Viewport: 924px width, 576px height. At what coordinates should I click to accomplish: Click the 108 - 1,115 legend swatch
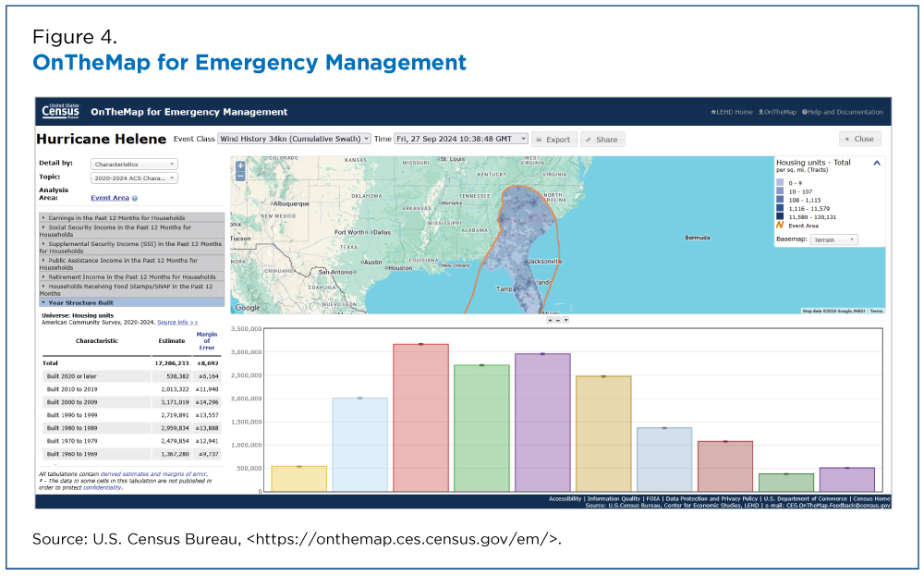point(780,200)
